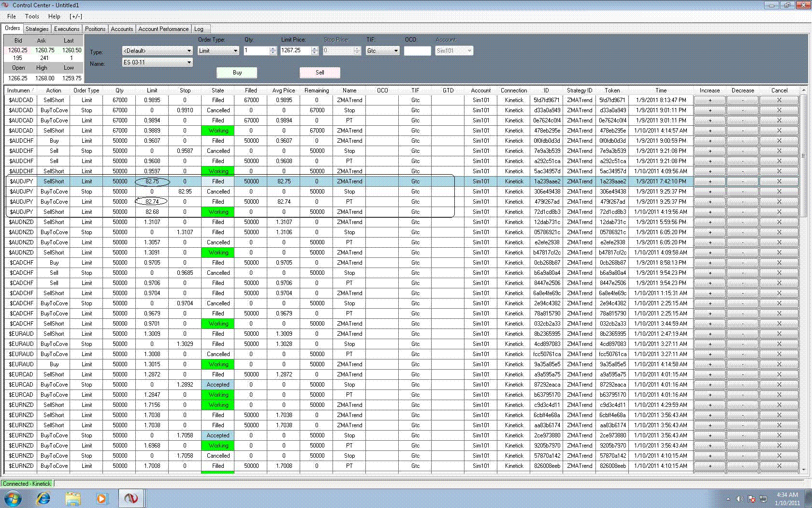Switch to the Accounts tab
Screen dimensions: 812x508
(122, 29)
